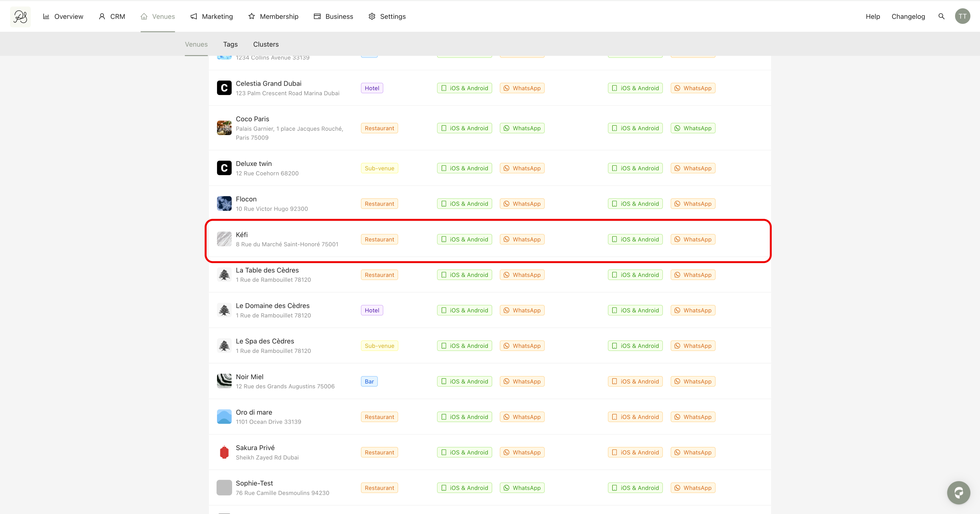Switch to the Clusters tab
980x514 pixels.
click(x=266, y=44)
